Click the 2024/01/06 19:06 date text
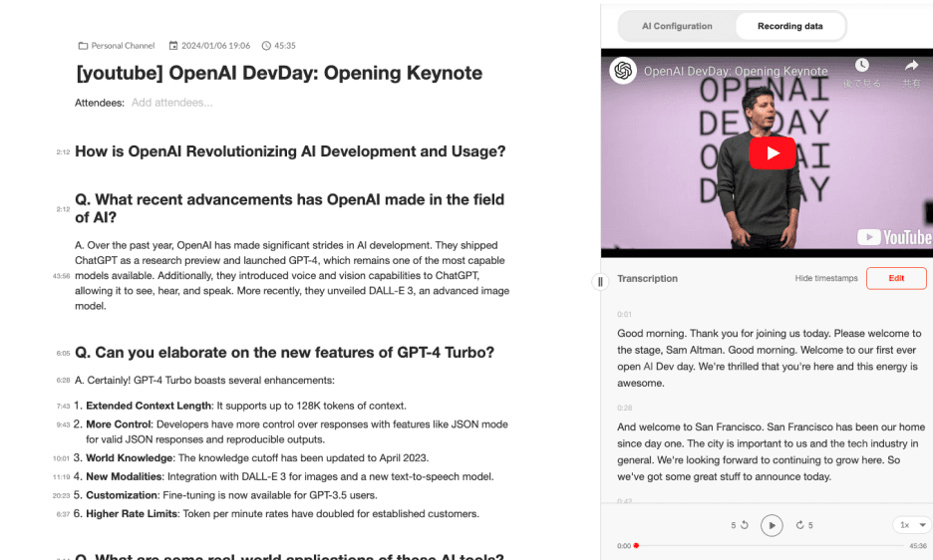Viewport: 933px width, 560px height. click(x=215, y=46)
